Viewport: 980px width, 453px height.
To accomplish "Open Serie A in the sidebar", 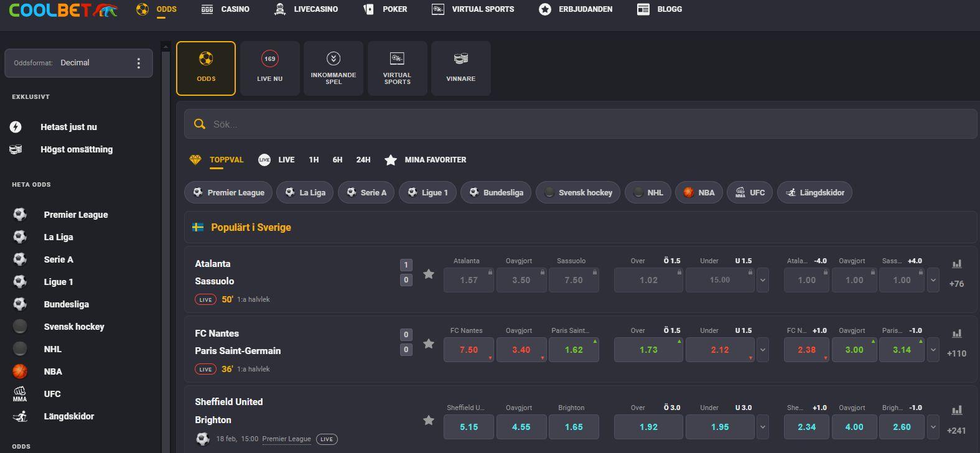I will pos(58,259).
